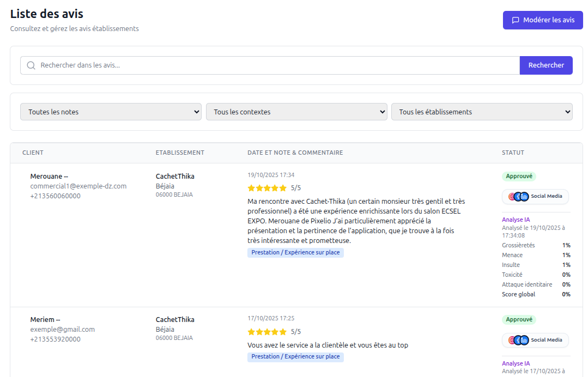Open the Toutes les notes dropdown

click(111, 111)
